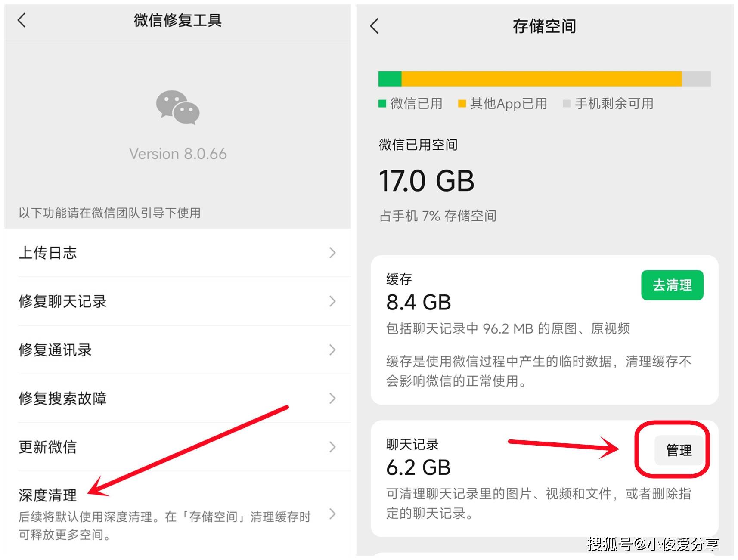The width and height of the screenshot is (738, 560).
Task: Tap the 深度清理 chevron arrow
Action: pyautogui.click(x=332, y=514)
